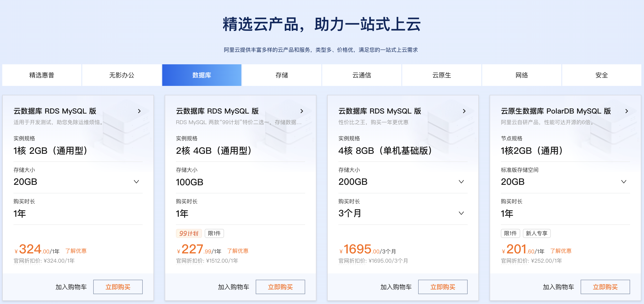This screenshot has width=644, height=304.
Task: Add 4核 8GB RDS to cart via 加入购物车
Action: coord(396,287)
